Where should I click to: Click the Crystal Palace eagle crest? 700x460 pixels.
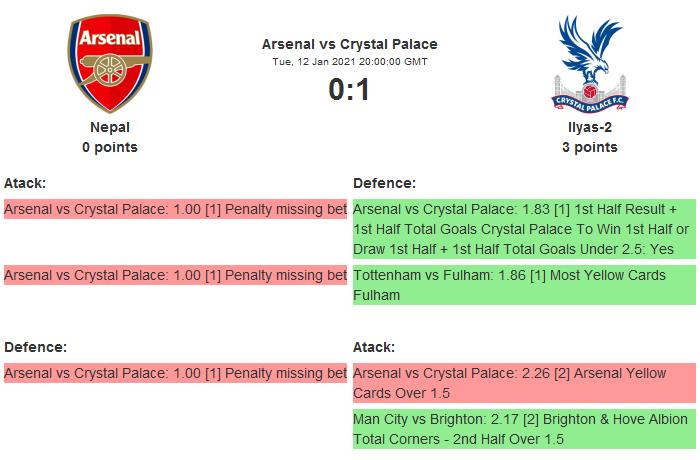click(589, 63)
